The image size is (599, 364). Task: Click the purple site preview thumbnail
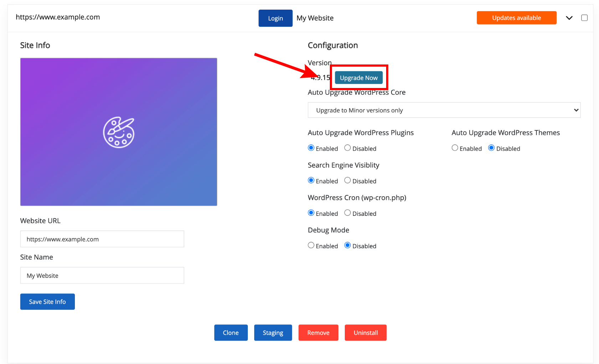[x=119, y=132]
